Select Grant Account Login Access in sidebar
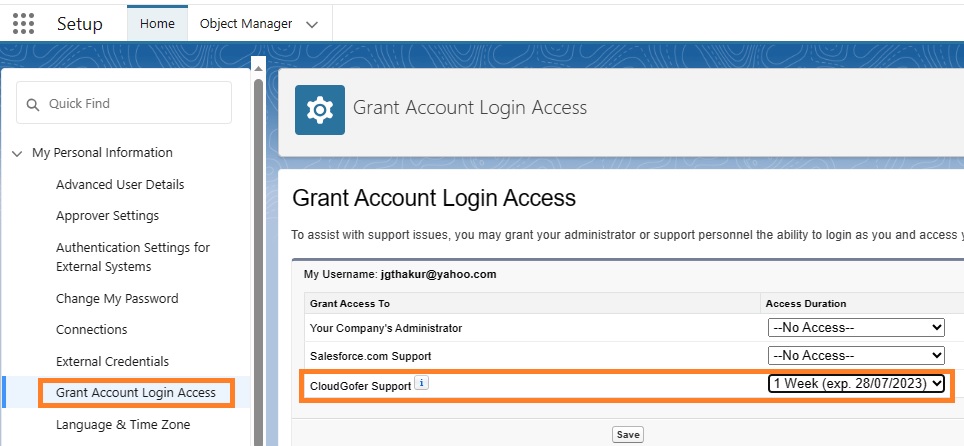 [136, 392]
